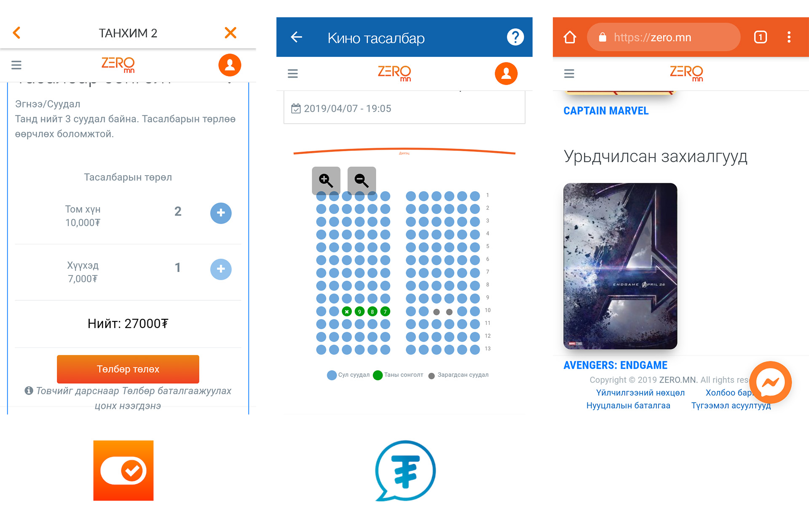
Task: Open the browser home icon
Action: [x=570, y=37]
